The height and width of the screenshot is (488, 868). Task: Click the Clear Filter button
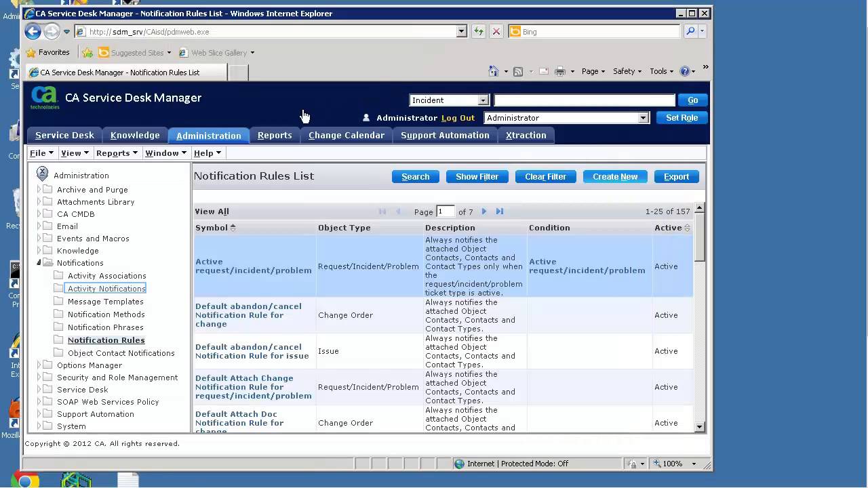[545, 176]
